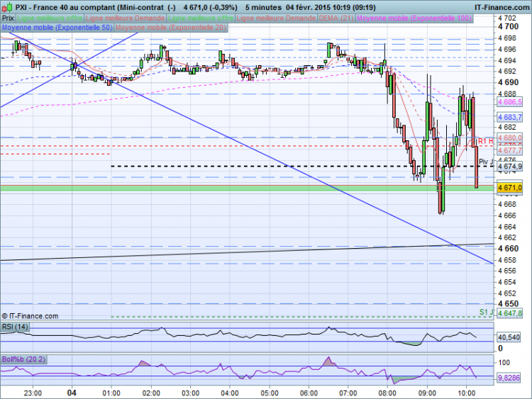Click the yellow 4 671,0 current price tag
Viewport: 532px width, 399px height.
tap(509, 188)
